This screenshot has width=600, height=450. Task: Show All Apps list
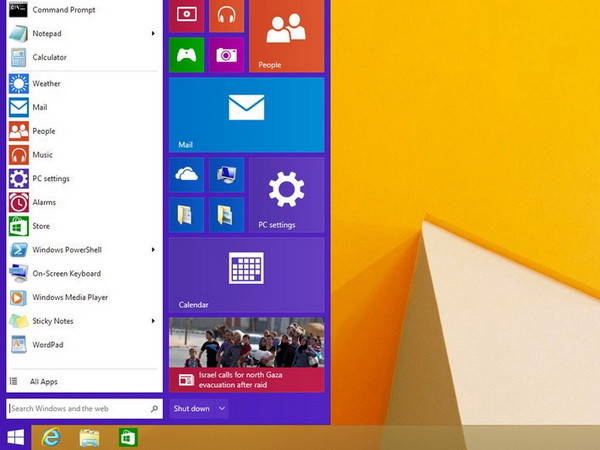click(x=84, y=382)
